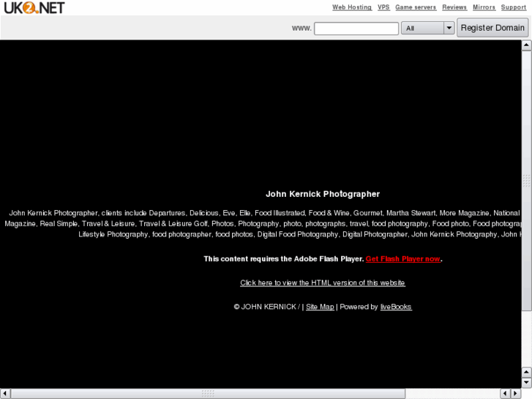The image size is (532, 399).
Task: Open the Site Map link
Action: (320, 307)
